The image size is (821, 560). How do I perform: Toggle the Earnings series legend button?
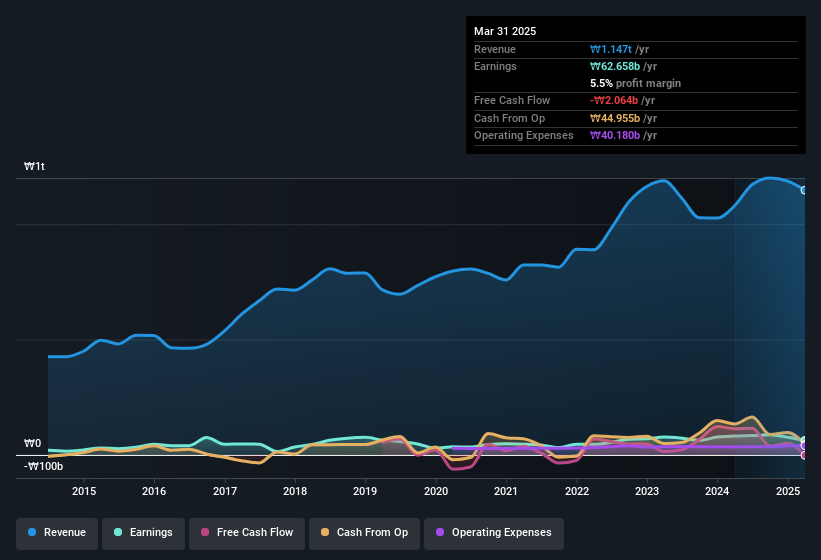tap(143, 533)
